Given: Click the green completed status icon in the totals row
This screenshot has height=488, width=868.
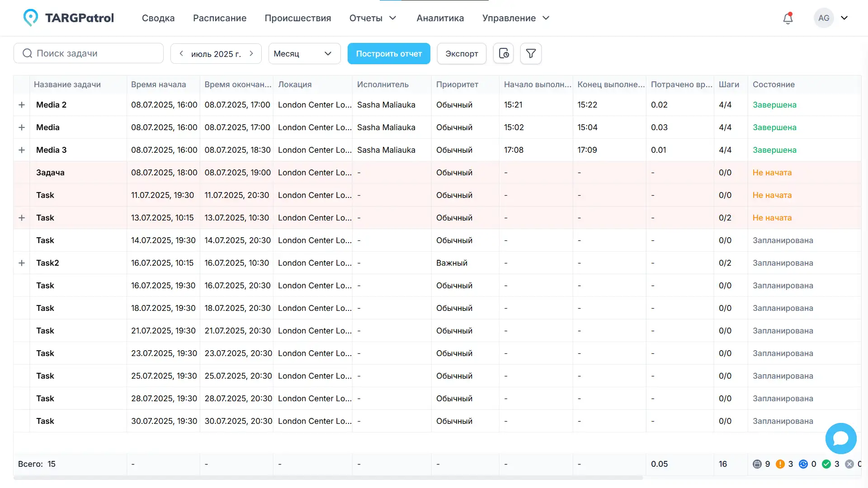Looking at the screenshot, I should pos(826,464).
